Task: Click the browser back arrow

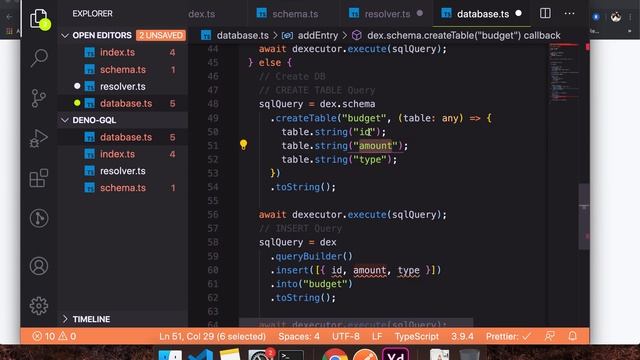Action: 9,17
